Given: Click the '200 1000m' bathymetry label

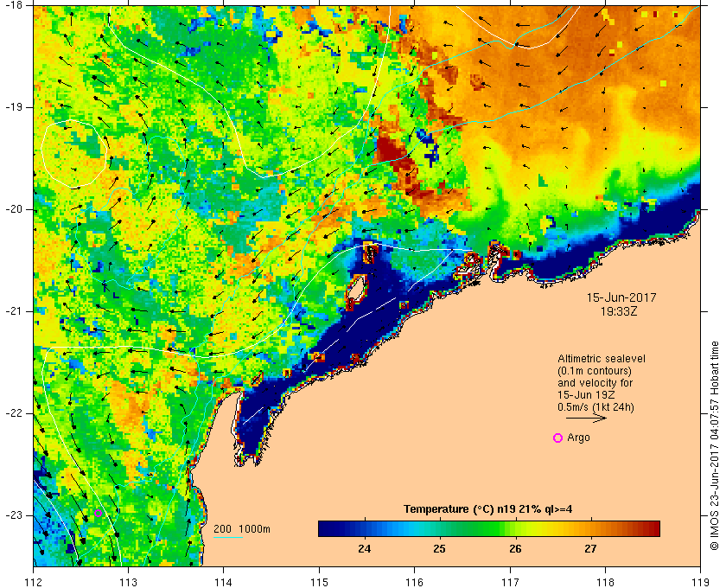Looking at the screenshot, I should coord(242,529).
